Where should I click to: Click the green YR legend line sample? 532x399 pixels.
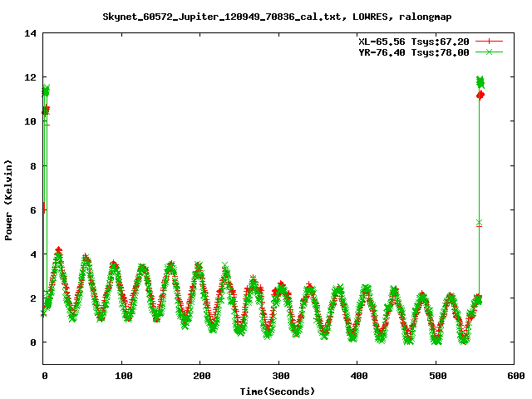pyautogui.click(x=489, y=52)
